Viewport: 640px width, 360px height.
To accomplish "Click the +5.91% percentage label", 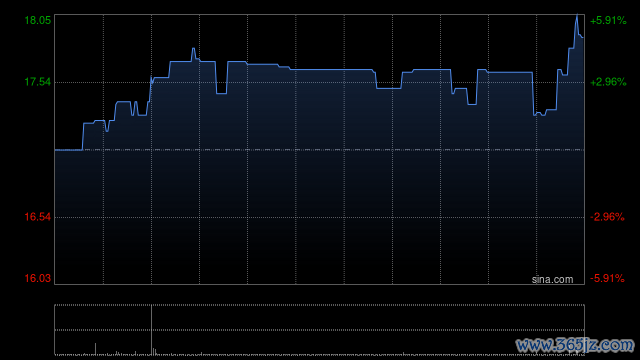I will coord(608,20).
